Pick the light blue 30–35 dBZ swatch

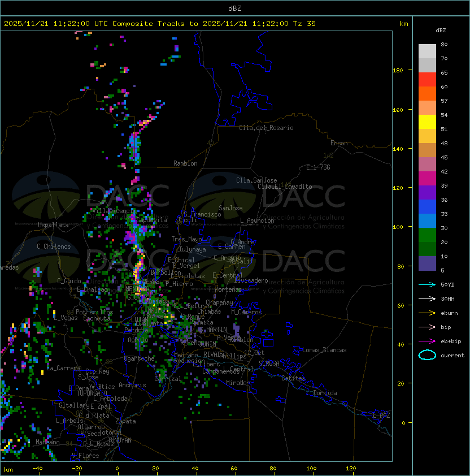[427, 220]
